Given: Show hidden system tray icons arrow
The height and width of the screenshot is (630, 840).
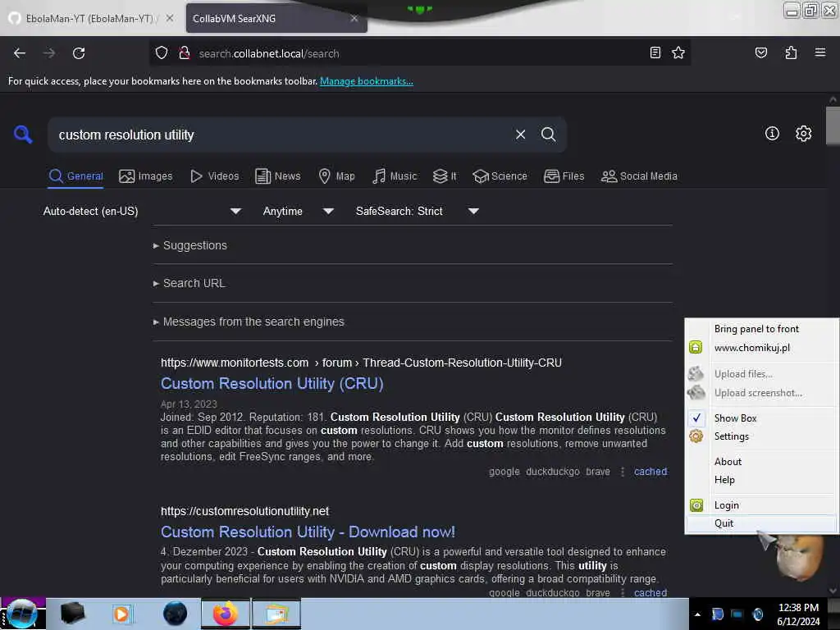Looking at the screenshot, I should click(x=697, y=614).
